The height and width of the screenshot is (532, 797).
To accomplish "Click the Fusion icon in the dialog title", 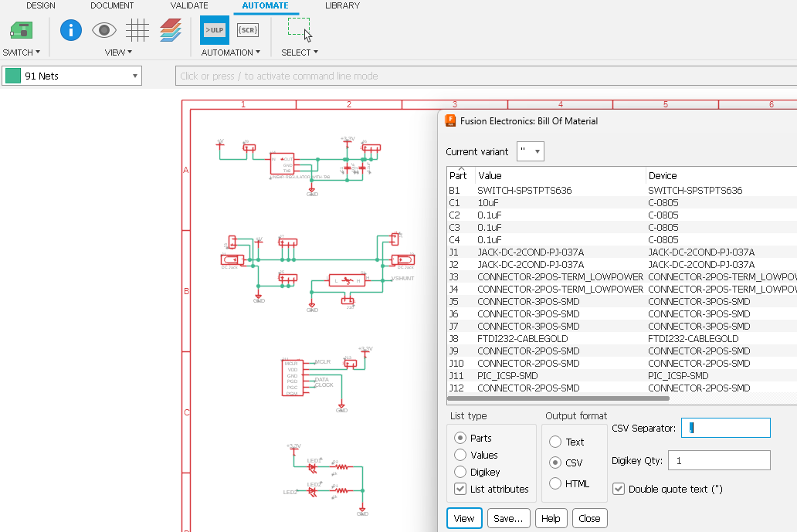I will [450, 121].
